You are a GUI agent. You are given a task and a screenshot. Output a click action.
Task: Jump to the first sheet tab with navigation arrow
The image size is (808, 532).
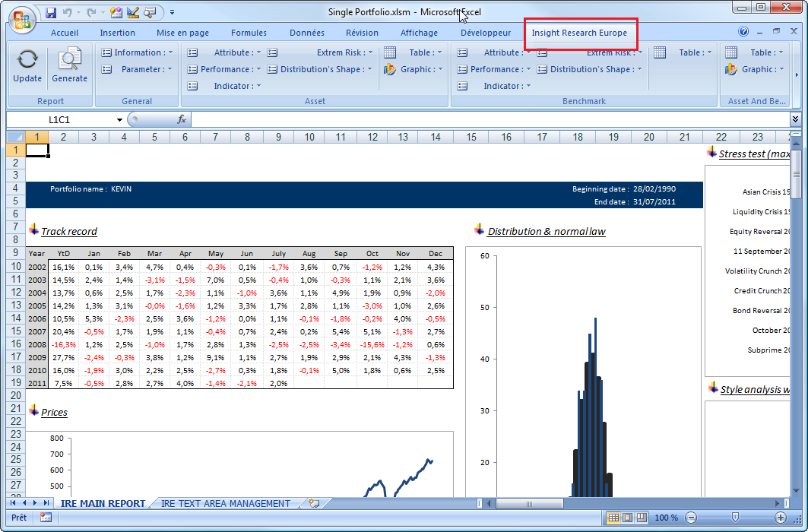tap(13, 503)
